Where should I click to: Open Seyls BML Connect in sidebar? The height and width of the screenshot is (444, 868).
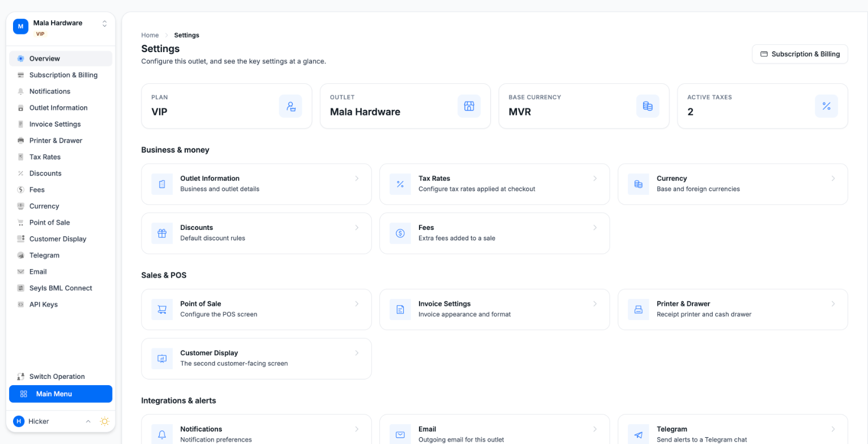tap(61, 288)
